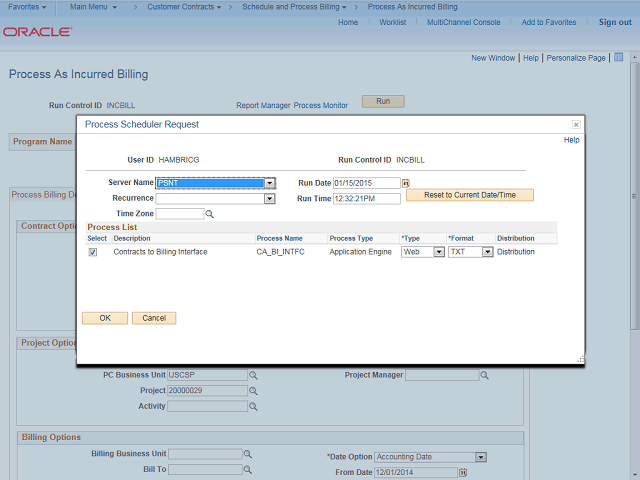Open the Type dropdown set to Web
The height and width of the screenshot is (480, 640).
(438, 252)
